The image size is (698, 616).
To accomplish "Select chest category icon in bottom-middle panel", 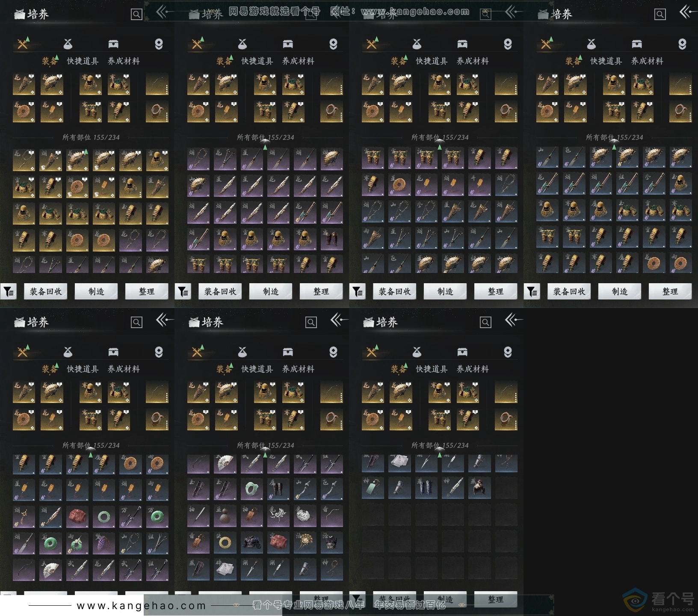I will pos(288,352).
